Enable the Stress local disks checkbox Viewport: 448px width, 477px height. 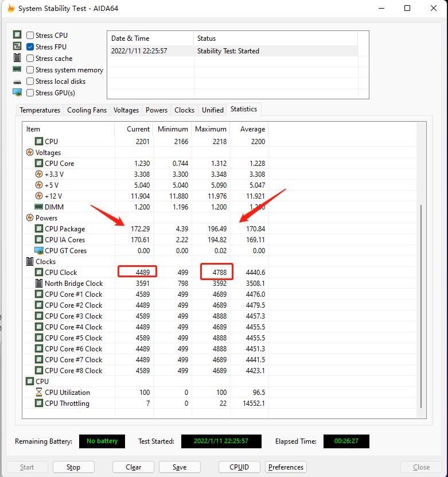[30, 82]
